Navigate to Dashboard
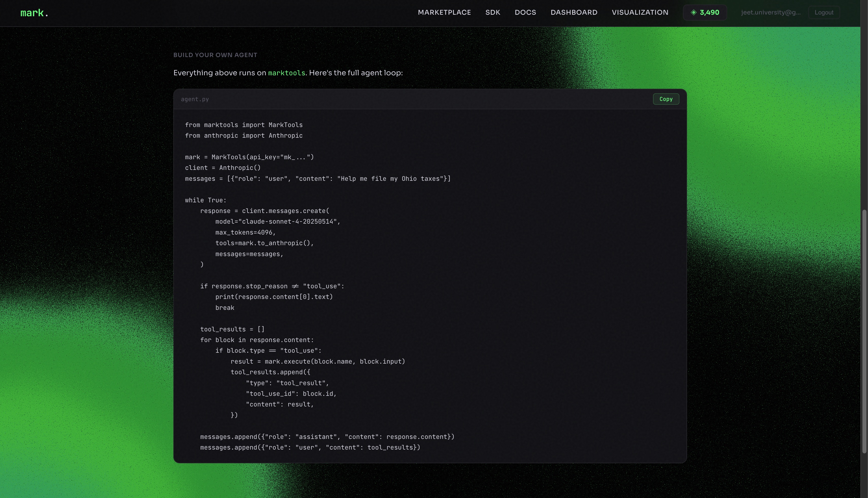The height and width of the screenshot is (498, 868). pyautogui.click(x=574, y=13)
